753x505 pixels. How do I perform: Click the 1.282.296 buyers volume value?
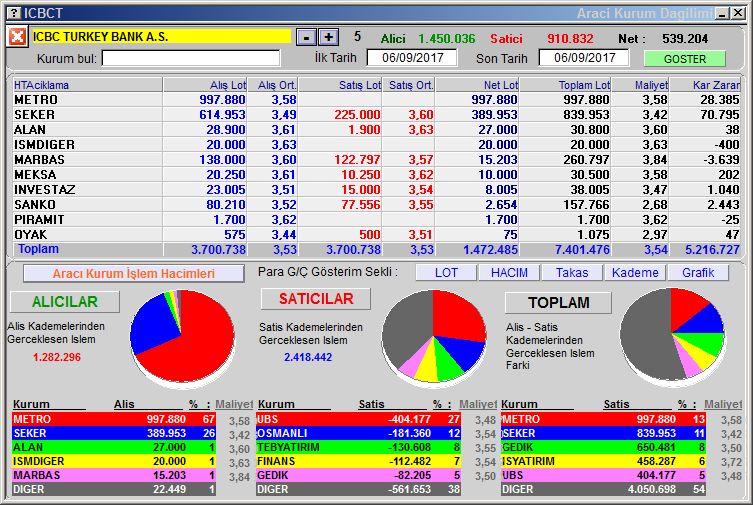(x=57, y=357)
